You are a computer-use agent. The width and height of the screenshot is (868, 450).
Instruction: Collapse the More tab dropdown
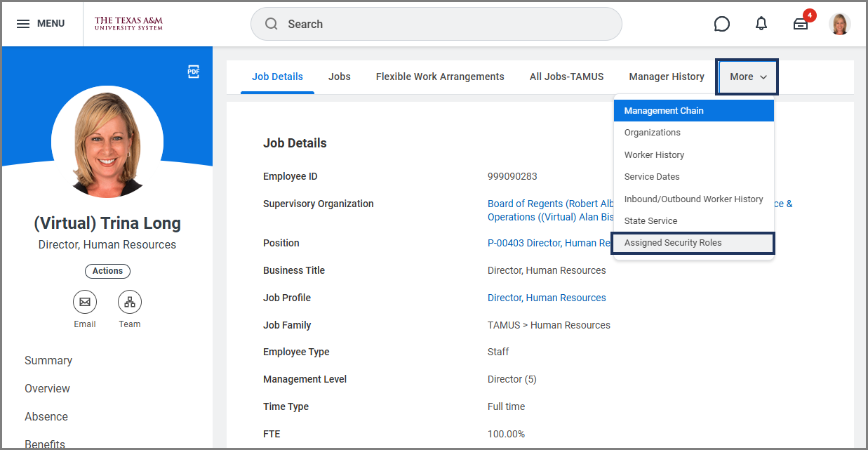pyautogui.click(x=748, y=77)
